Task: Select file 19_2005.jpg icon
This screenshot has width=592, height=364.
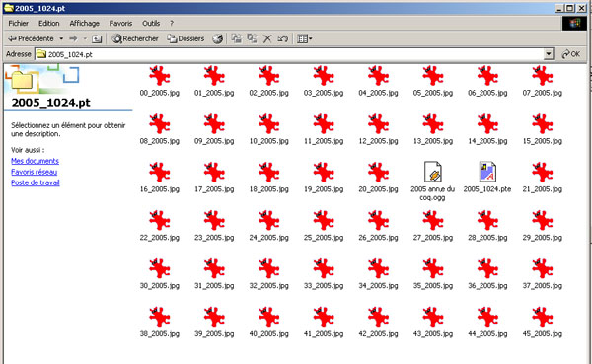Action: [x=324, y=172]
